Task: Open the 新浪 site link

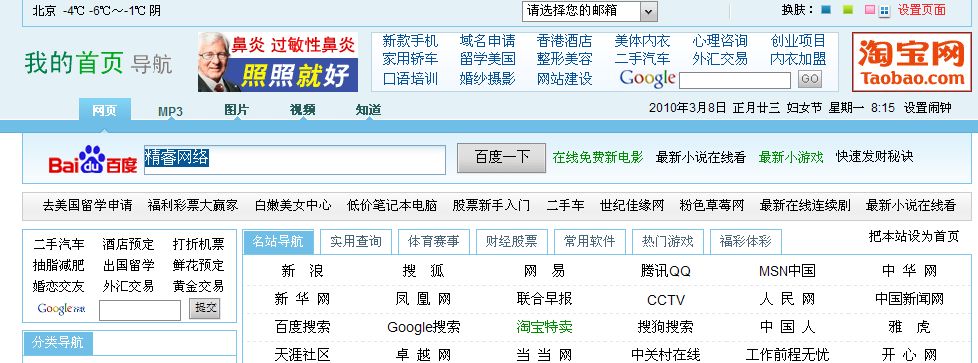Action: (303, 271)
